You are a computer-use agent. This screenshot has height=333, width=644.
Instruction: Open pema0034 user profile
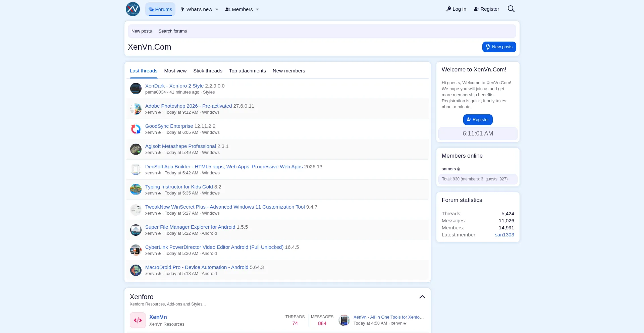[x=155, y=92]
